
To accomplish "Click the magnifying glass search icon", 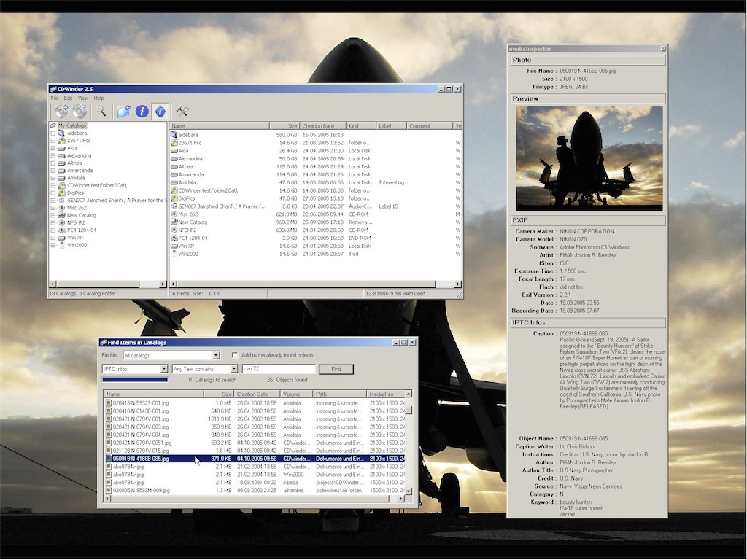I will pos(101,111).
